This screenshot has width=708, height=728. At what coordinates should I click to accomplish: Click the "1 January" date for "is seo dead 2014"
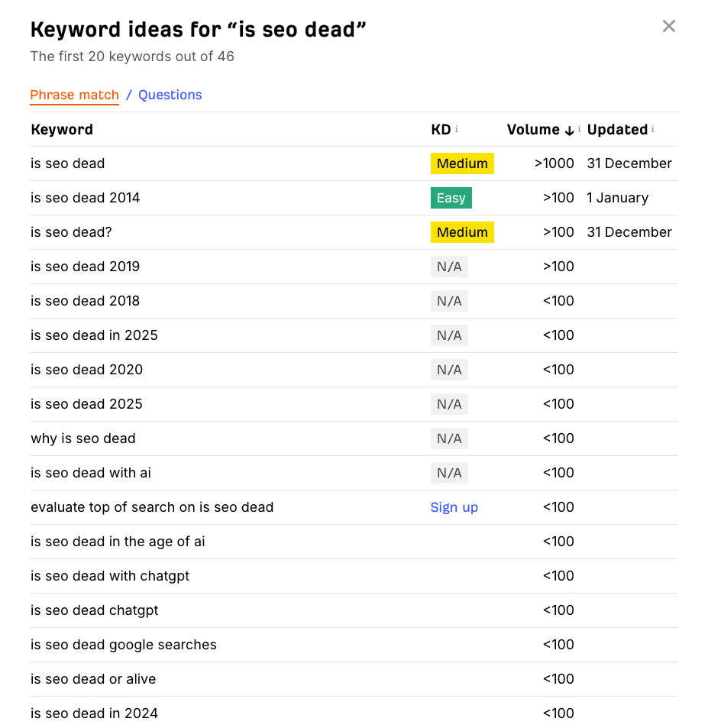[x=617, y=197]
